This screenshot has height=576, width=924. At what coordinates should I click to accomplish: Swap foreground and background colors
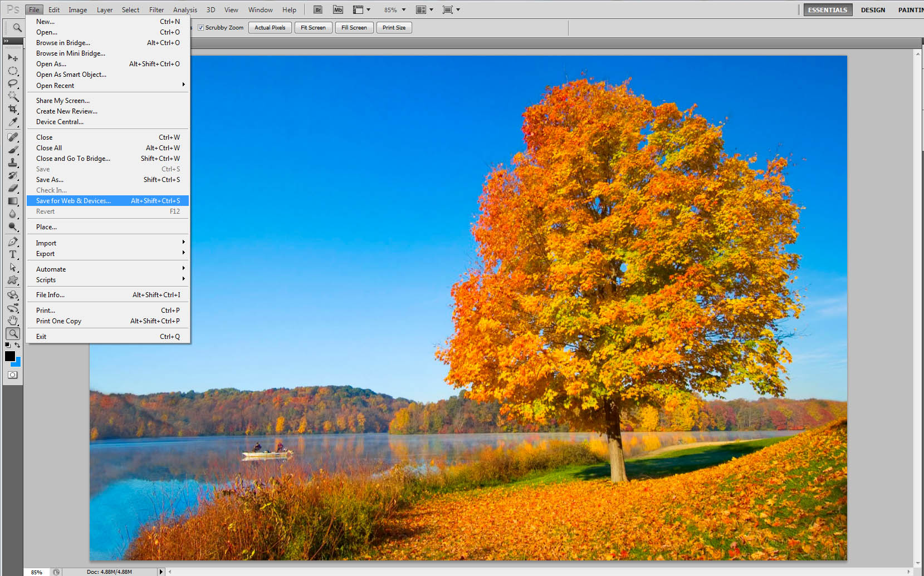coord(18,345)
